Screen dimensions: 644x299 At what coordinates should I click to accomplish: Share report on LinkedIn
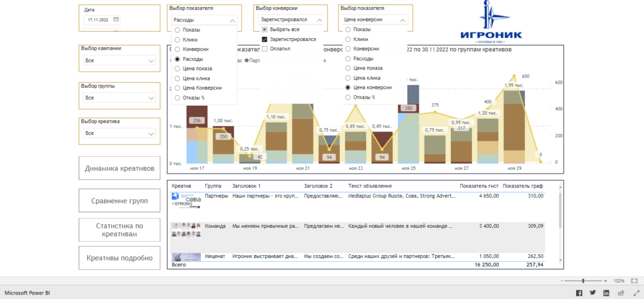tap(607, 293)
